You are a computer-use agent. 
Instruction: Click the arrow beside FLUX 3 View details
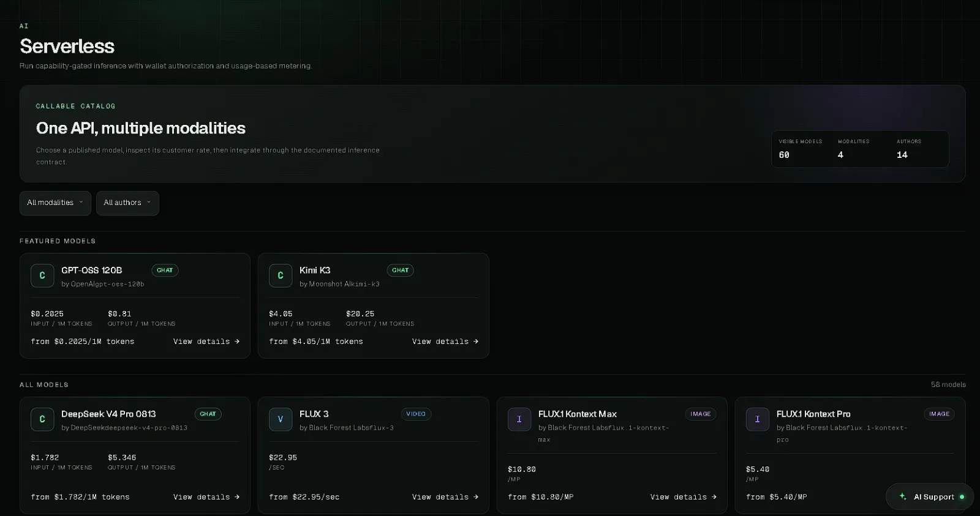pos(476,497)
